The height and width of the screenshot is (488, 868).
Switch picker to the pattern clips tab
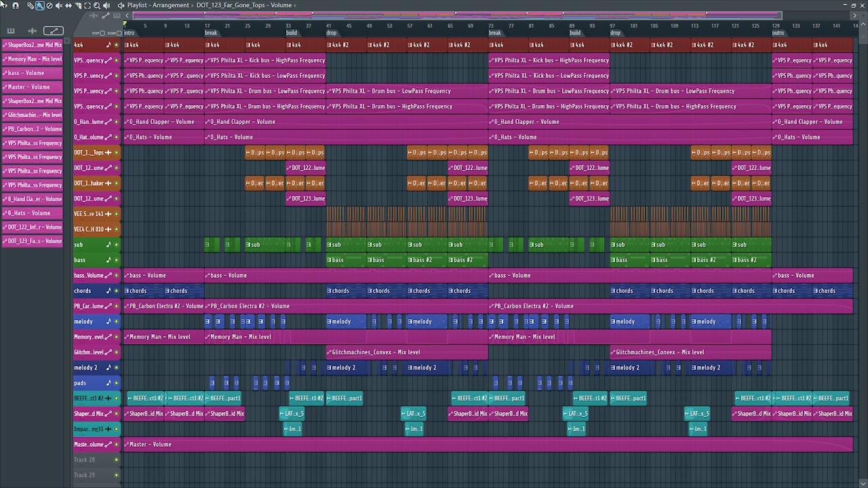[x=11, y=30]
